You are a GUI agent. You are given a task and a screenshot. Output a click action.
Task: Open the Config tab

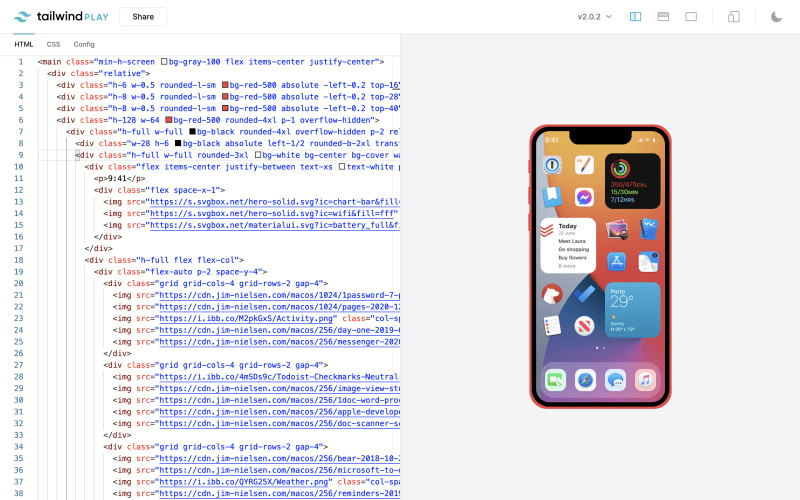point(84,44)
